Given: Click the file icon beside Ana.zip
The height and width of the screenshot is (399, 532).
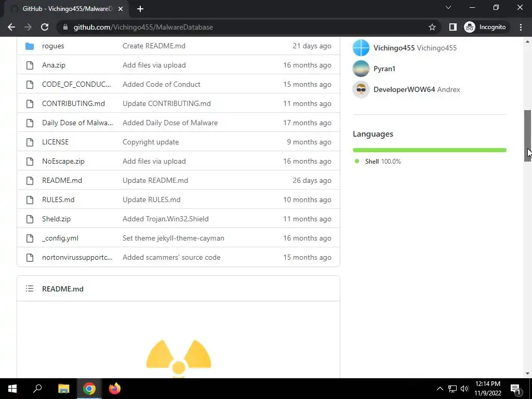Looking at the screenshot, I should 30,65.
